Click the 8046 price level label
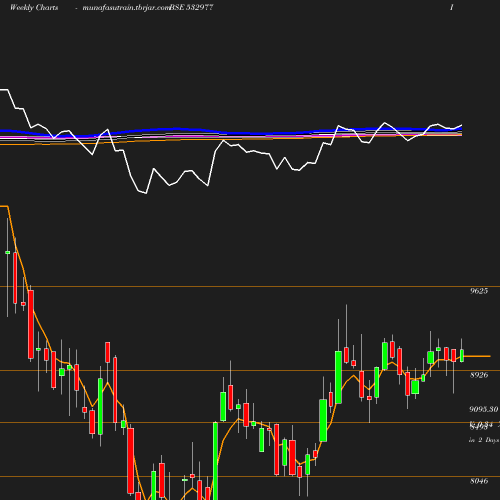Image resolution: width=500 pixels, height=500 pixels. [479, 481]
